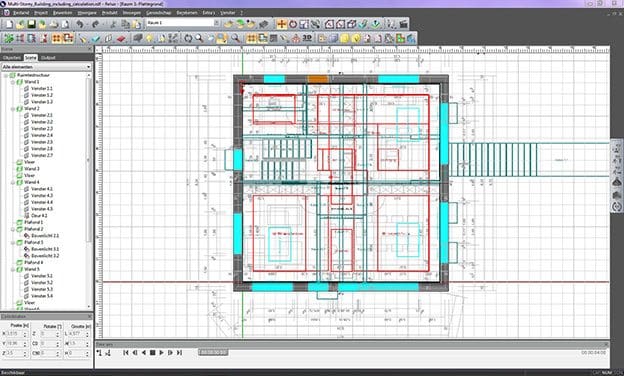Select Venster 2.2 in the scene tree
Image resolution: width=624 pixels, height=376 pixels.
click(x=41, y=122)
